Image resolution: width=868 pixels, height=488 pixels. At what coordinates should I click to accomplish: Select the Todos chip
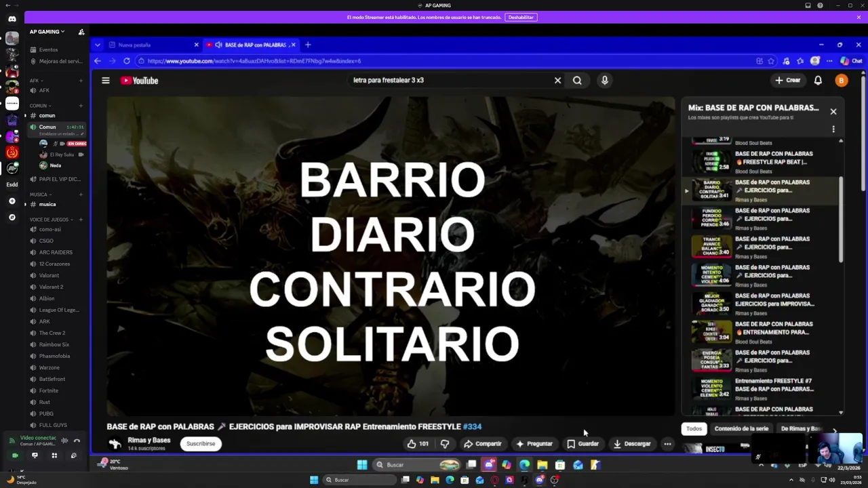coord(694,428)
